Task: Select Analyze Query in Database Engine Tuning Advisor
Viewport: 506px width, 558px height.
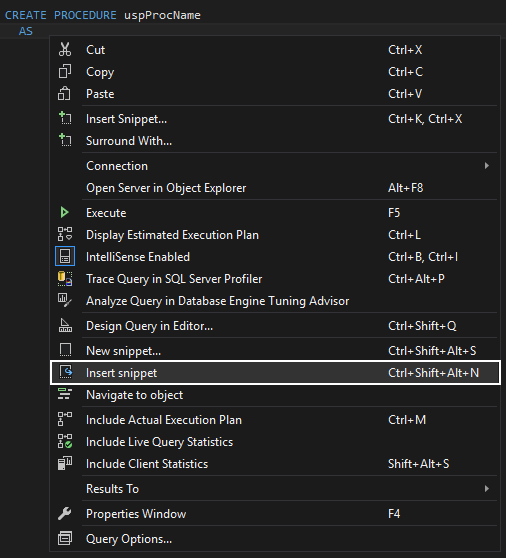Action: 274,301
